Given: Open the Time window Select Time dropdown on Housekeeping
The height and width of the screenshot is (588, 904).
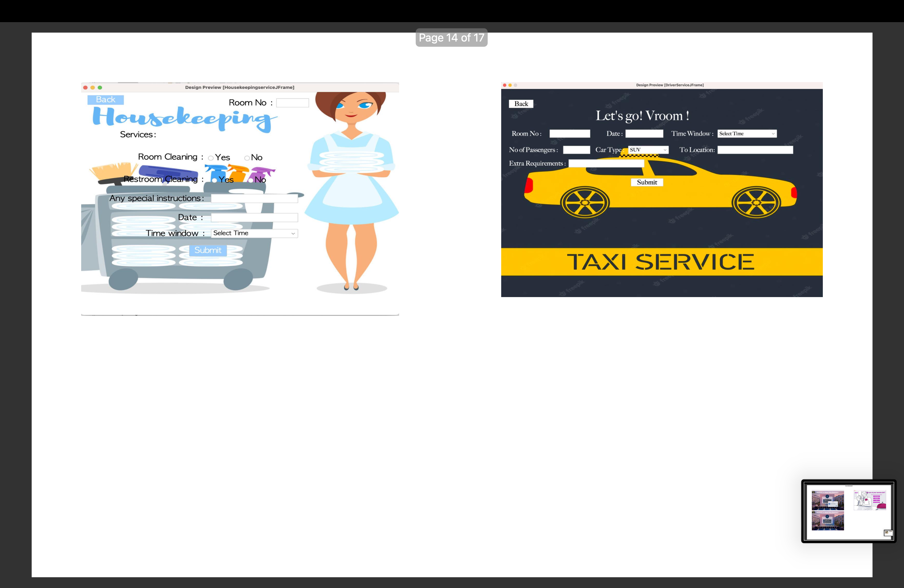Looking at the screenshot, I should (x=254, y=233).
